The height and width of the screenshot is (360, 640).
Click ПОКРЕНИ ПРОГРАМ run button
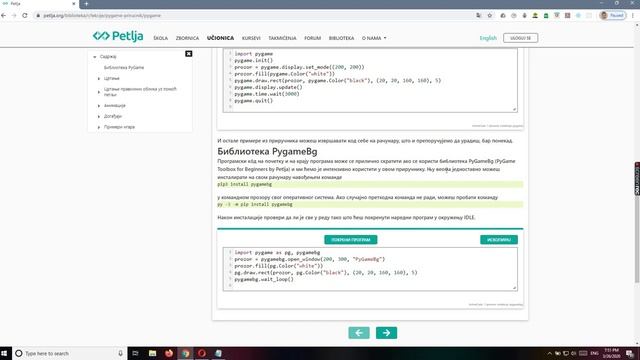[x=351, y=240]
